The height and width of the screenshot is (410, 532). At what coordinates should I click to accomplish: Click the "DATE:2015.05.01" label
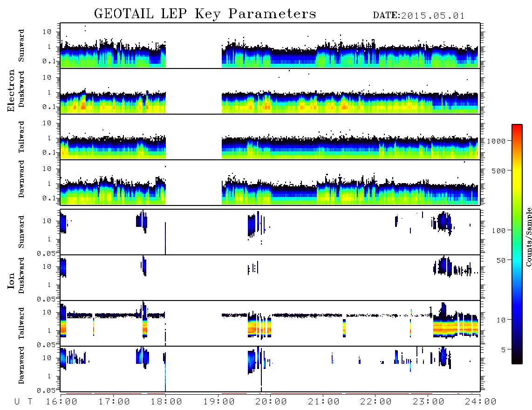(418, 16)
